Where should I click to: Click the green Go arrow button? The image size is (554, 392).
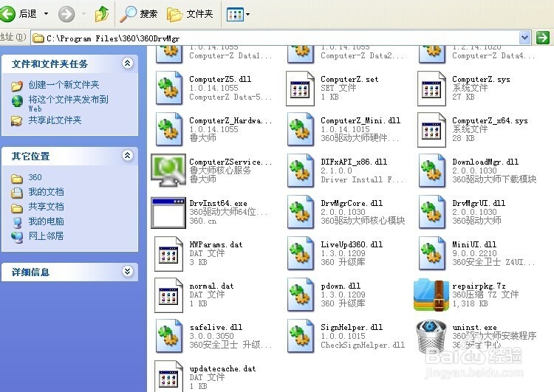pyautogui.click(x=543, y=38)
